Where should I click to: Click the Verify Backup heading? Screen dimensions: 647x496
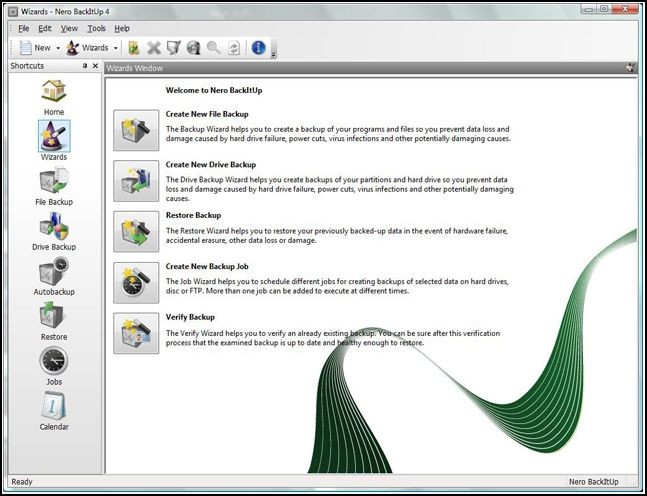[x=190, y=317]
